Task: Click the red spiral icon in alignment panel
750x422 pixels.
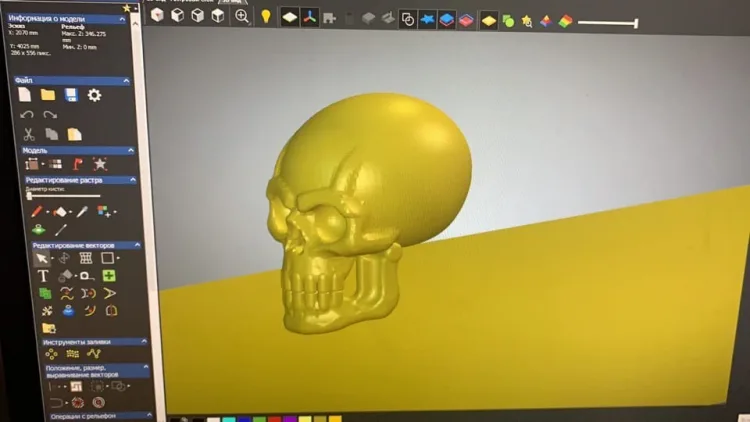Action: (99, 402)
